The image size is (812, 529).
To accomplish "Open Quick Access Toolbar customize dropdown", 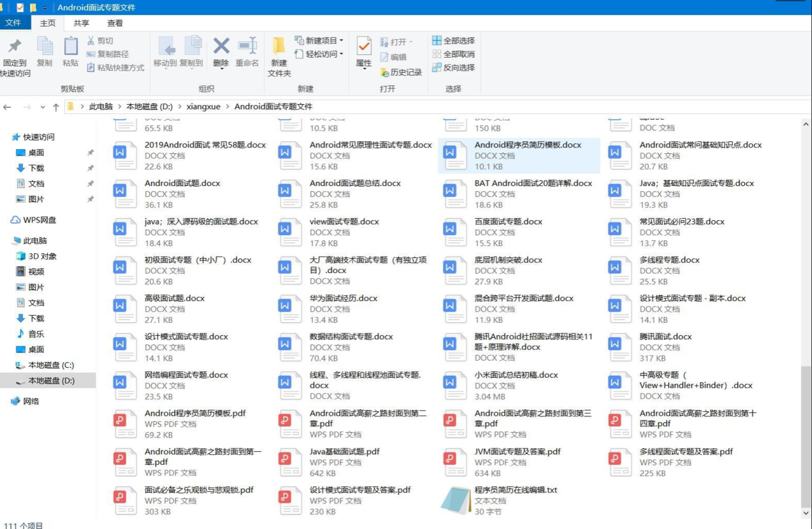I will pos(45,8).
